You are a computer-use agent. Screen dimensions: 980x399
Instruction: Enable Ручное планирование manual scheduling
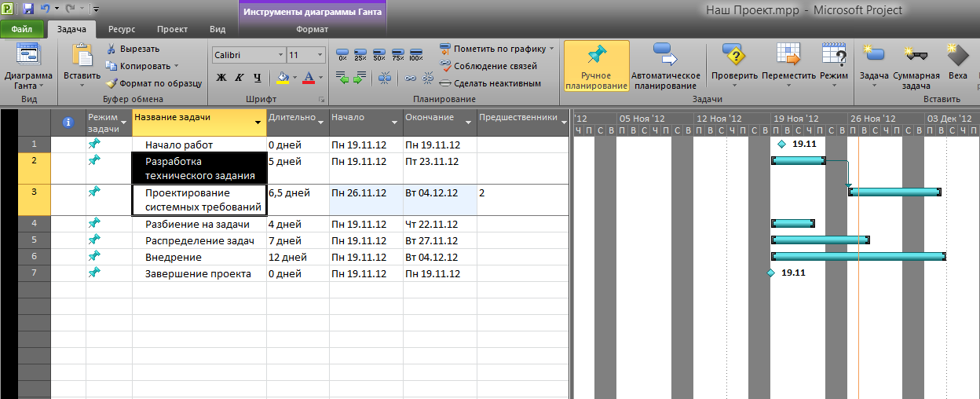coord(597,67)
